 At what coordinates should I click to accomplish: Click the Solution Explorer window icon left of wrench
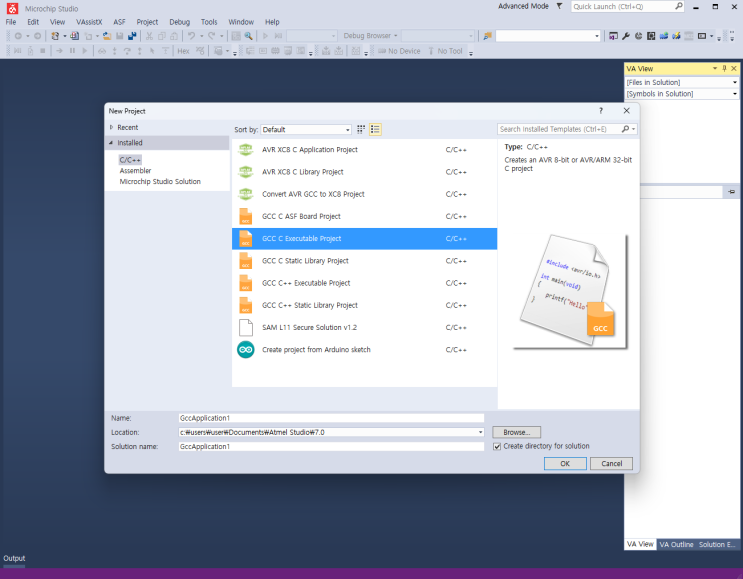click(613, 36)
